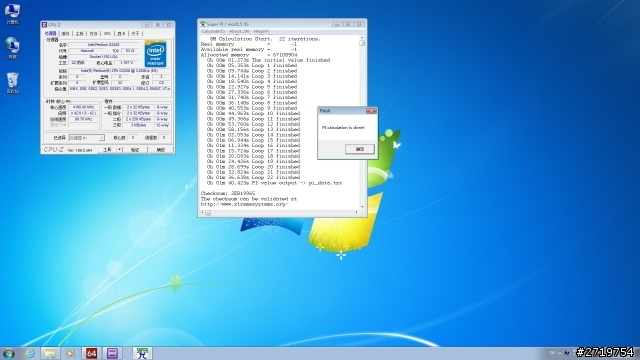Screen dimensions: 640x360
Task: Open the Windows Start menu orb
Action: tap(9, 353)
